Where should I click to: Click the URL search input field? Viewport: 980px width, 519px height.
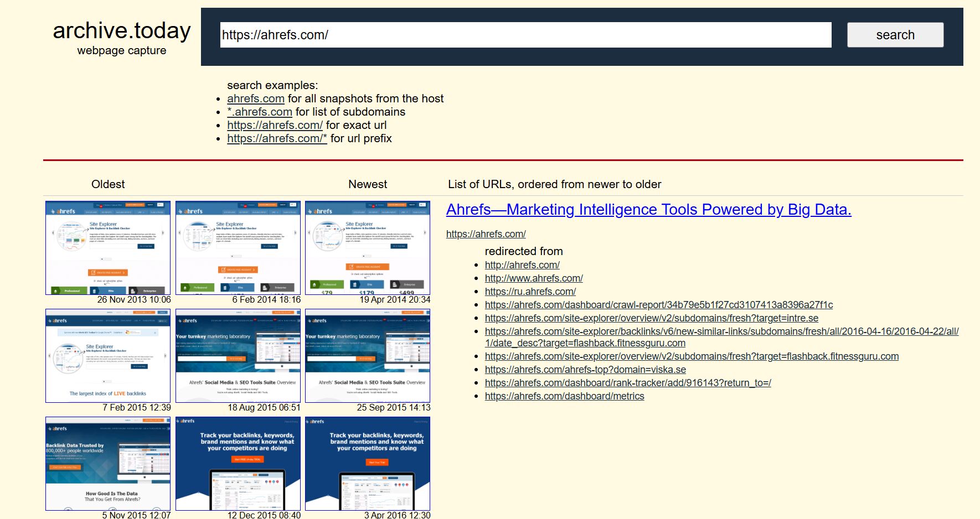pyautogui.click(x=525, y=35)
